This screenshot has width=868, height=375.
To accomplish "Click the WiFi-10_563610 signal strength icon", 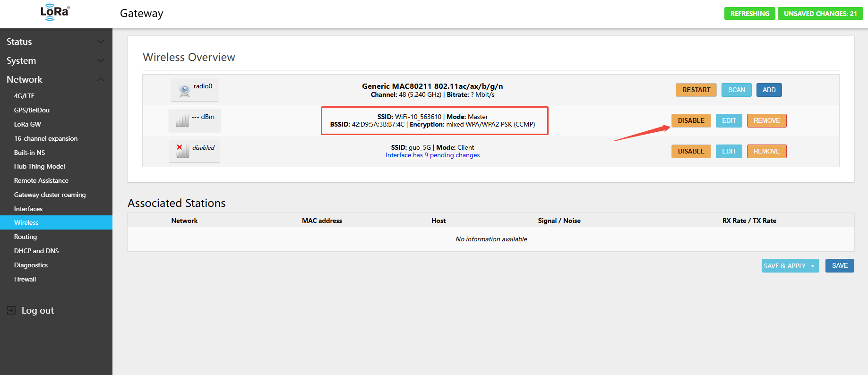I will (182, 121).
